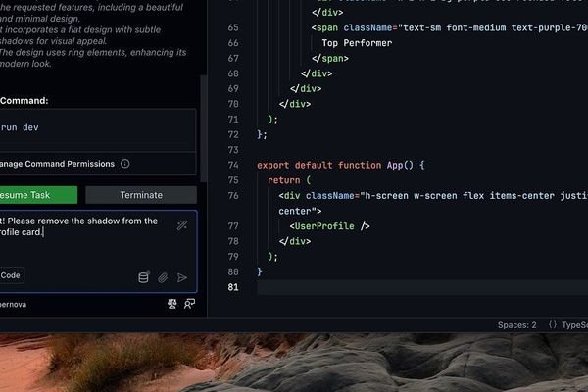588x392 pixels.
Task: Click the curly braces language indicator
Action: click(553, 324)
